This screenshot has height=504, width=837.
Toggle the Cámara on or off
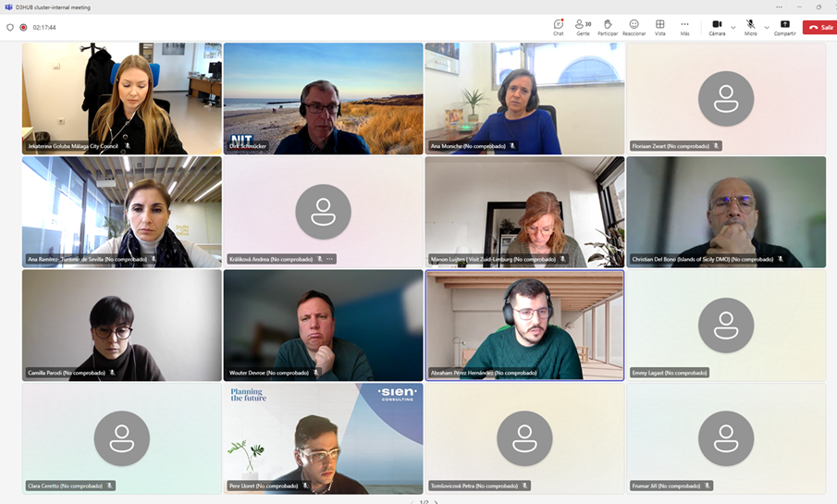[x=717, y=27]
